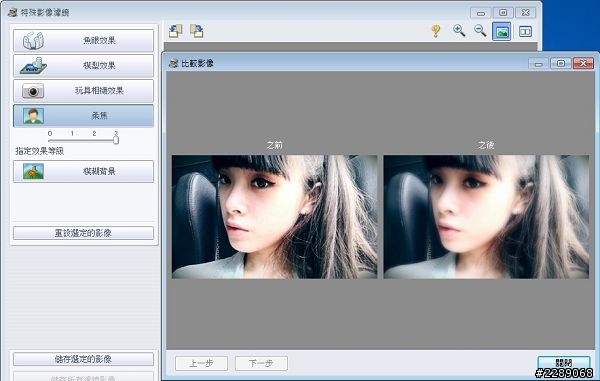The height and width of the screenshot is (381, 600).
Task: Maximize the special image filters main window
Action: tap(503, 13)
